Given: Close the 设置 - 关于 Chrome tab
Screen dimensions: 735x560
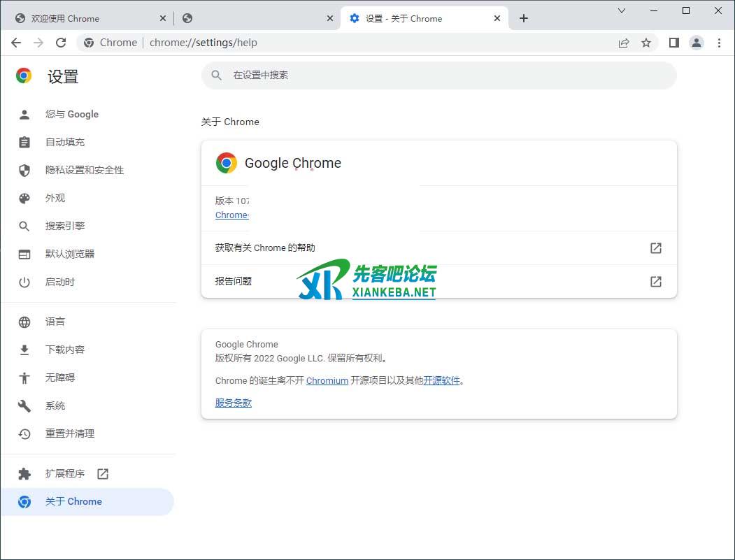Looking at the screenshot, I should [x=497, y=18].
